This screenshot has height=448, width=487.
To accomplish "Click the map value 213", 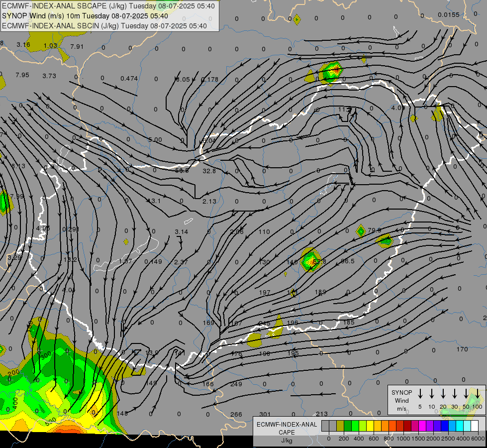I will [x=322, y=414].
